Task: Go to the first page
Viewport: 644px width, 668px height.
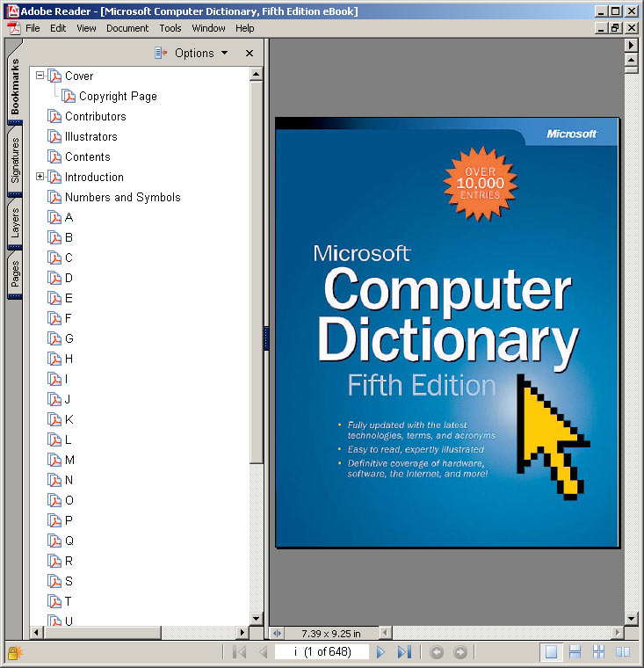Action: (239, 652)
